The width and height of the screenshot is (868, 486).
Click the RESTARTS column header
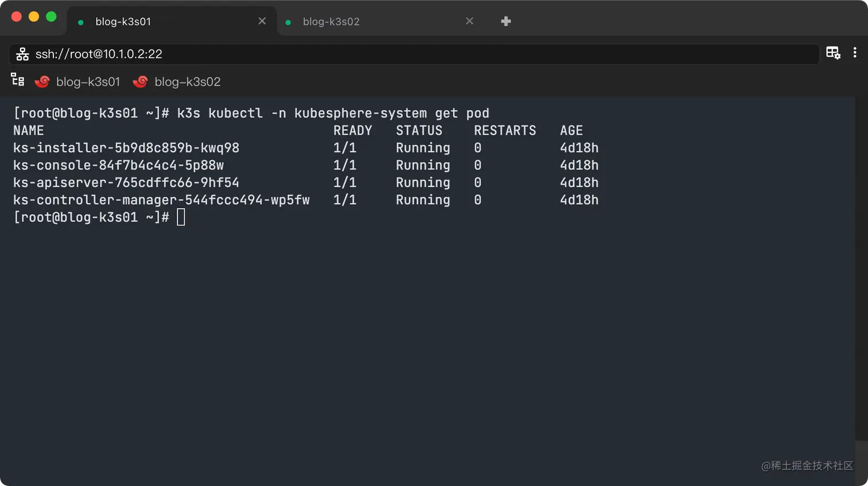pyautogui.click(x=505, y=130)
